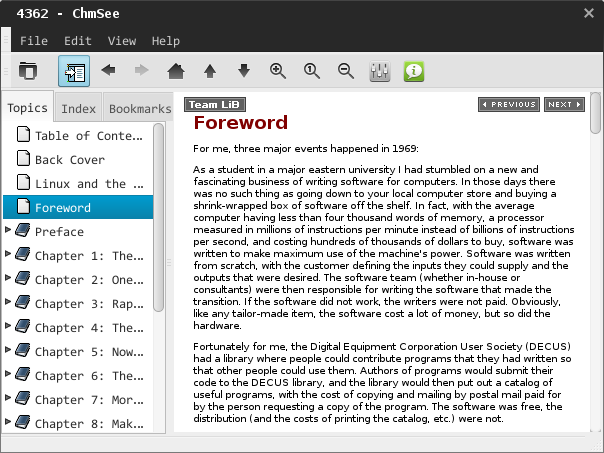Screen dimensions: 604x453
Task: Expand the Chapter 6 node
Action: click(8, 374)
